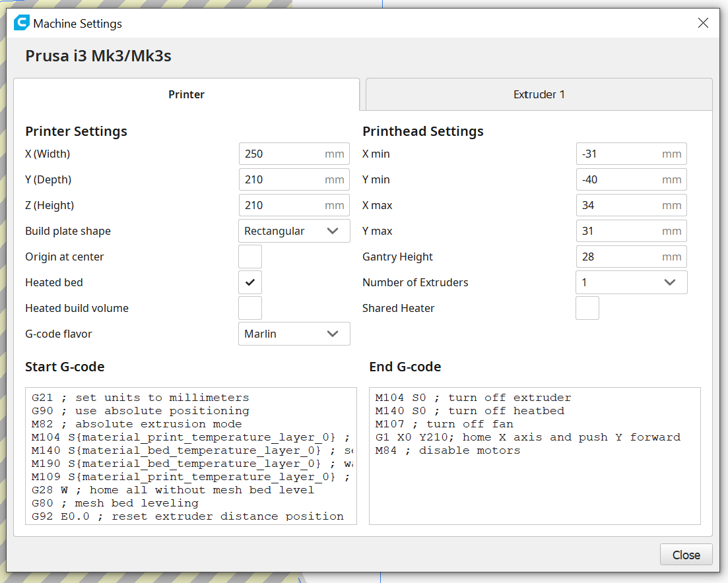Switch to the Printer tab
Viewport: 728px width, 583px height.
coord(186,94)
